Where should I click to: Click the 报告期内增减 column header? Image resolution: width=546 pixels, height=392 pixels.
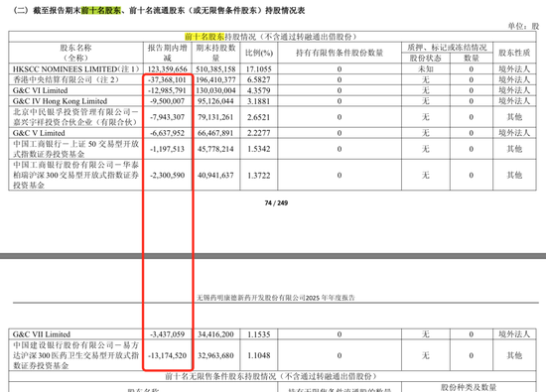click(x=167, y=53)
